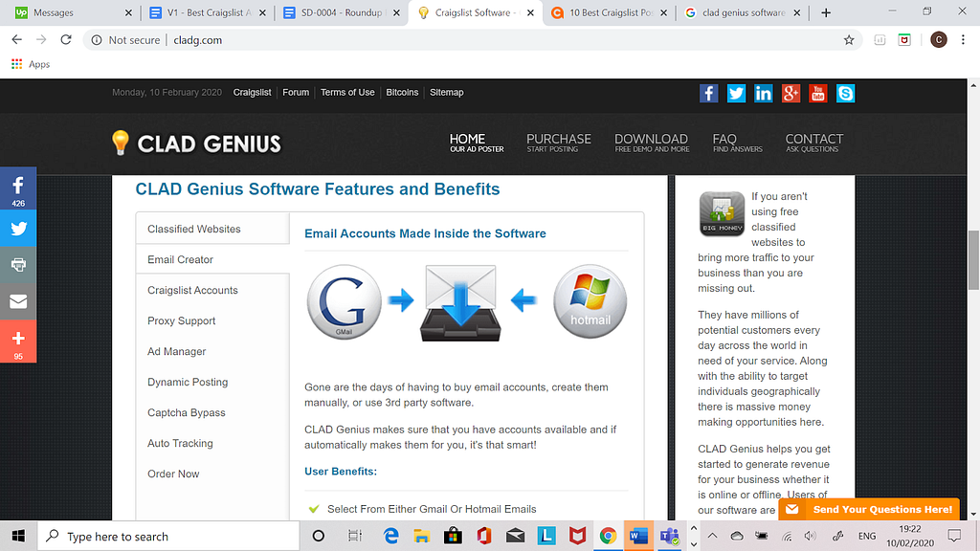Select the Proxy Support feature tab
This screenshot has width=980, height=551.
coord(212,320)
